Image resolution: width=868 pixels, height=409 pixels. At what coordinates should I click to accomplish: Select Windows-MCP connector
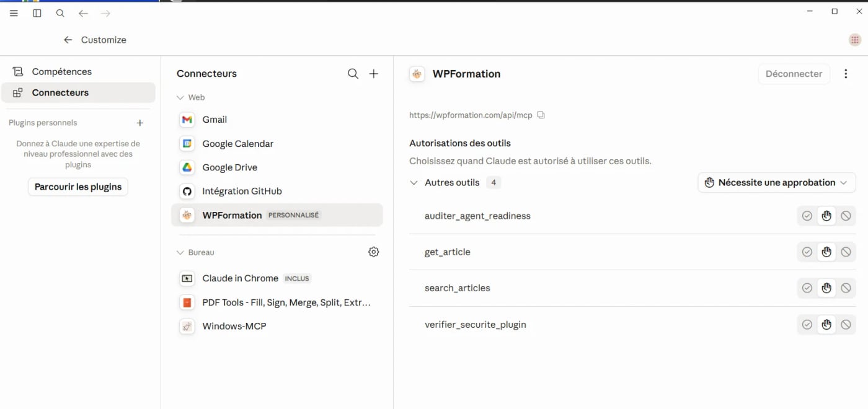[x=277, y=327]
